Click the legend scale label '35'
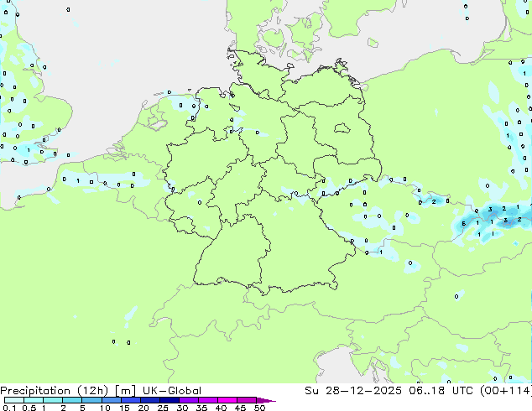Screen dimensions: 532x411 (x=201, y=408)
